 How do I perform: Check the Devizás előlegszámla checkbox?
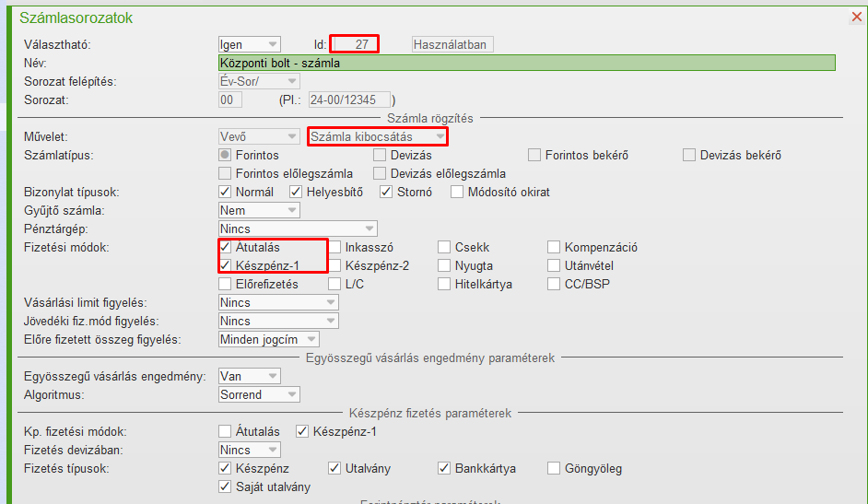pos(380,174)
